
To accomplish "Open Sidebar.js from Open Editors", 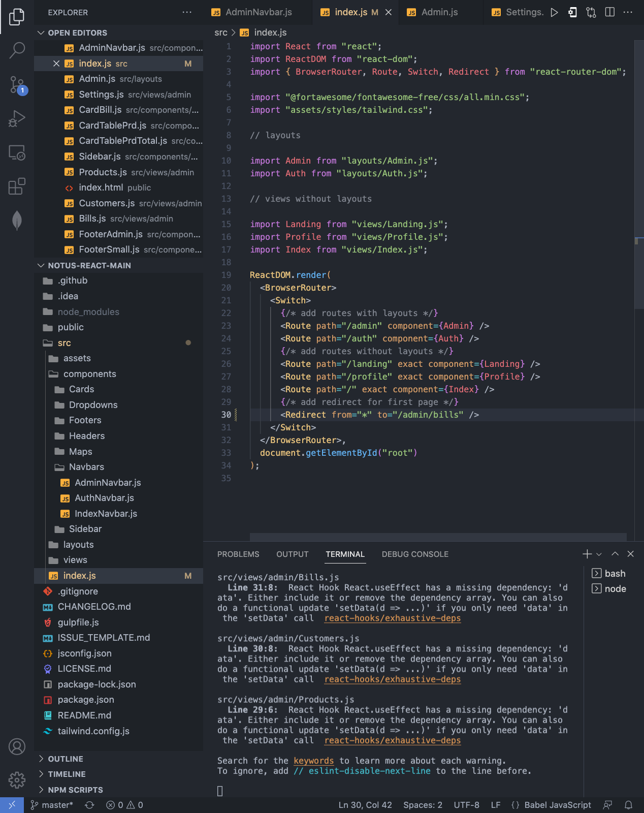I will coord(118,157).
